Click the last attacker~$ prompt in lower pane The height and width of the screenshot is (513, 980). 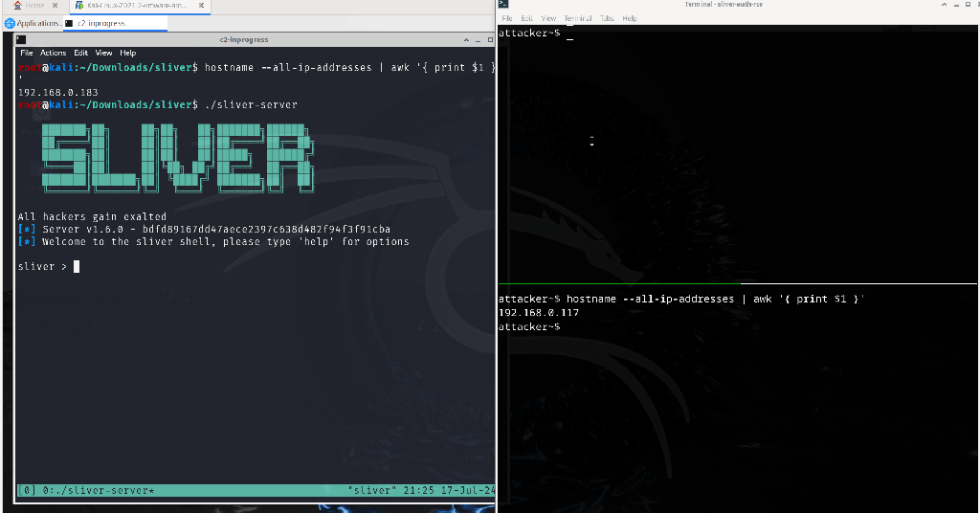pyautogui.click(x=529, y=326)
